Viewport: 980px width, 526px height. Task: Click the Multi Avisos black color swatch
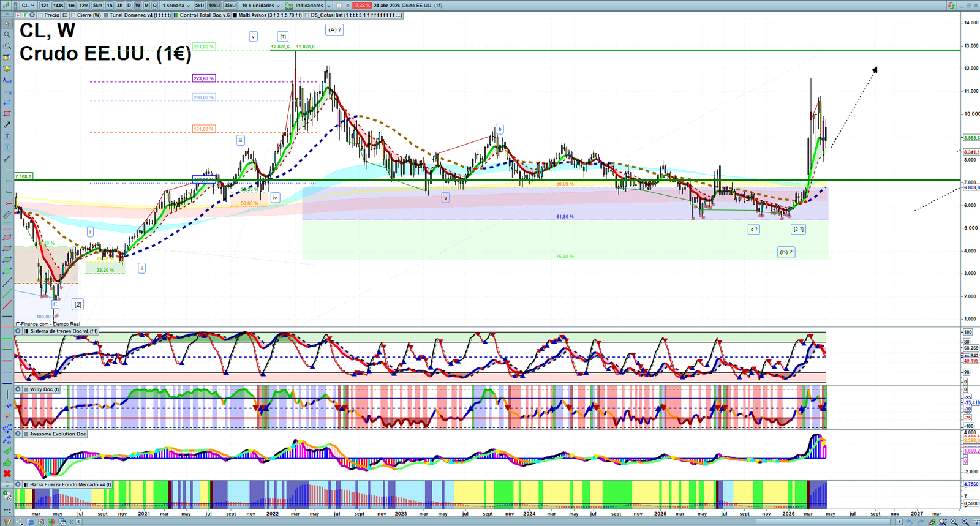pos(235,15)
